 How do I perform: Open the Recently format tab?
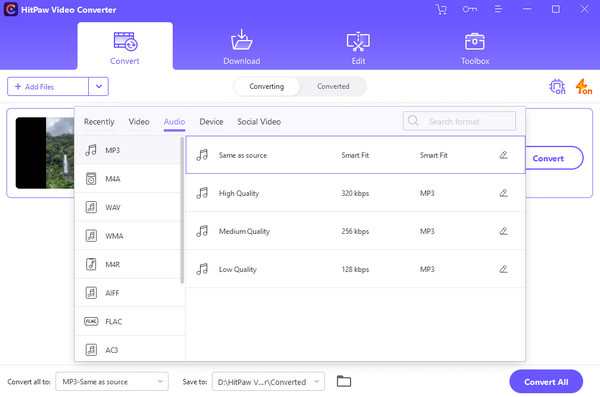pyautogui.click(x=99, y=122)
